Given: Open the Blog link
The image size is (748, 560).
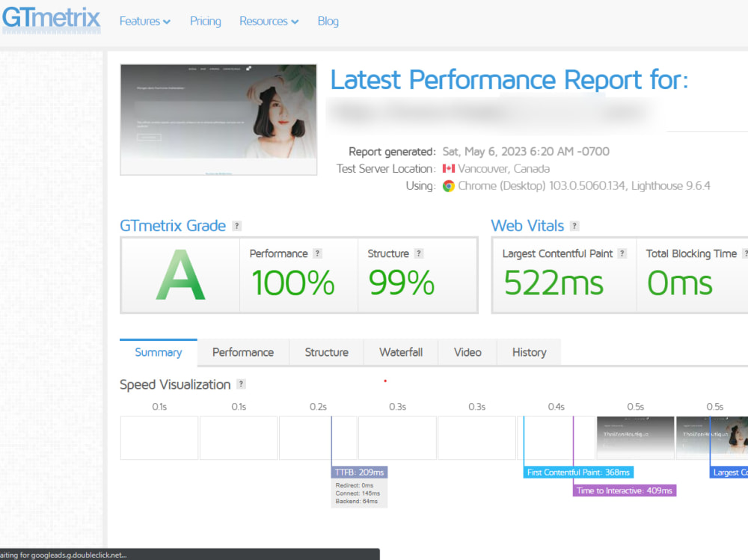Looking at the screenshot, I should tap(328, 21).
